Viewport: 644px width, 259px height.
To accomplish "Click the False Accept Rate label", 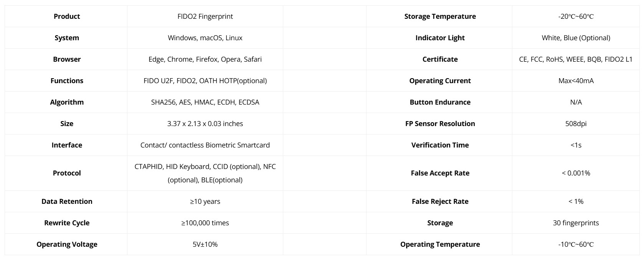I will (440, 173).
